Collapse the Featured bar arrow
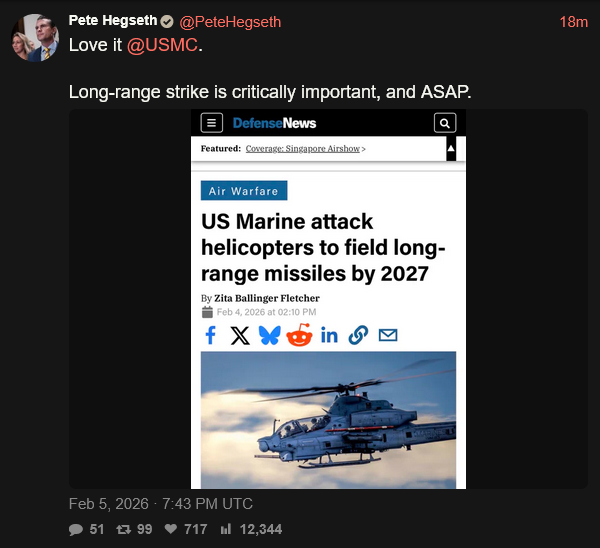600x548 pixels. click(x=451, y=149)
